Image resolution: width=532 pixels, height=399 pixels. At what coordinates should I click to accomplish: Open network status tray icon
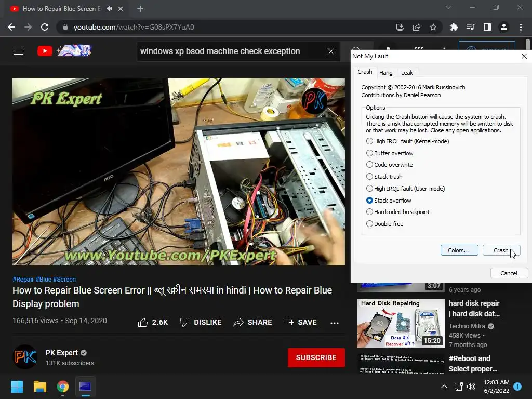point(458,387)
